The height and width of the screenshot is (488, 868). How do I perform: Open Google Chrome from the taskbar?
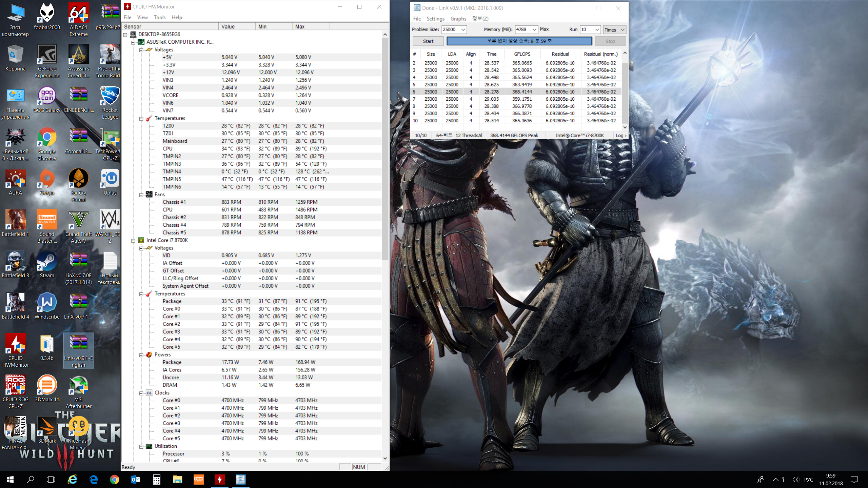pyautogui.click(x=114, y=479)
